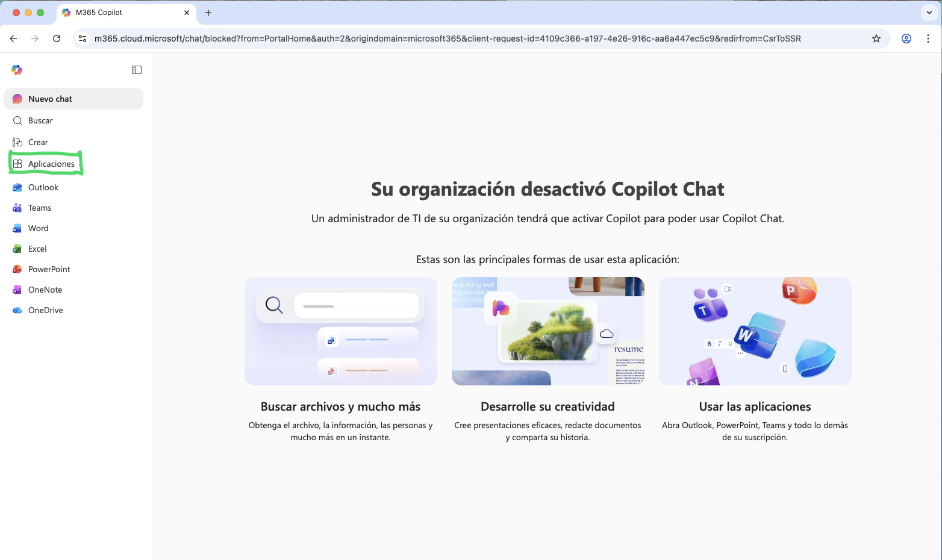
Task: Click the Desarrolle su creatividad illustration
Action: 548,331
